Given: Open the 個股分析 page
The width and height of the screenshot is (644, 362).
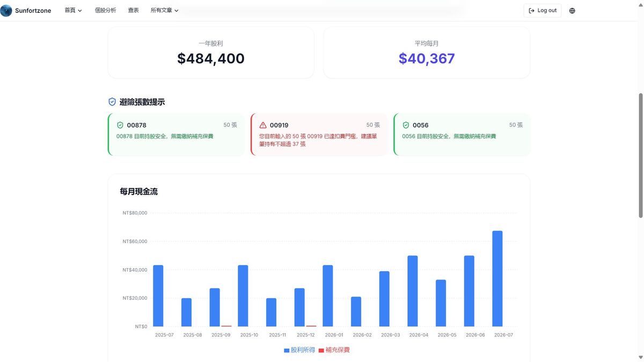Looking at the screenshot, I should [105, 10].
